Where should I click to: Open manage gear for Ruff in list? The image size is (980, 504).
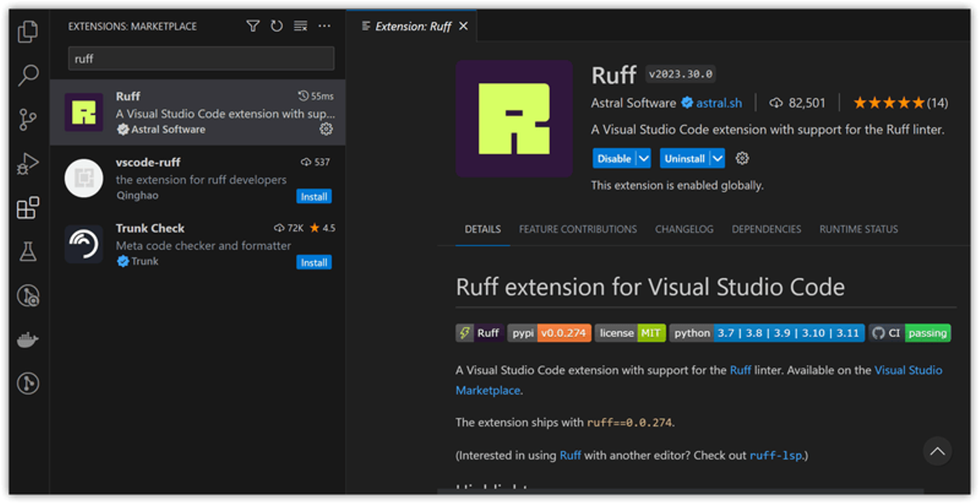[326, 129]
